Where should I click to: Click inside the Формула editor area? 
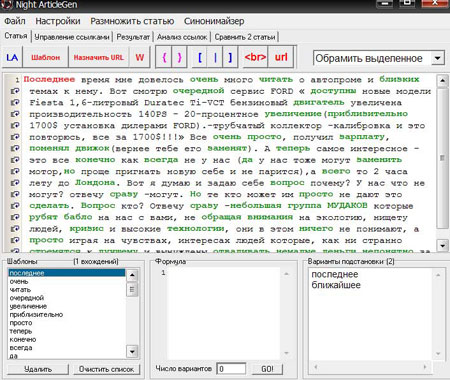[x=223, y=313]
